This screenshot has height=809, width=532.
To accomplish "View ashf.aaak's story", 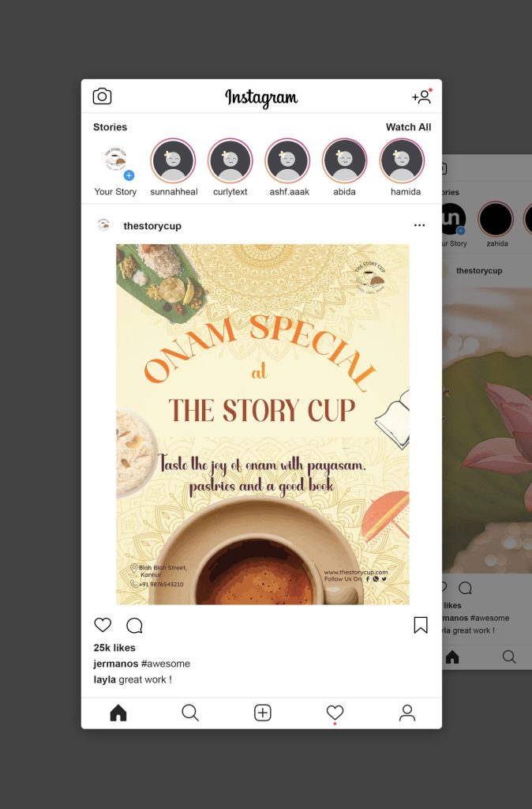I will click(287, 160).
